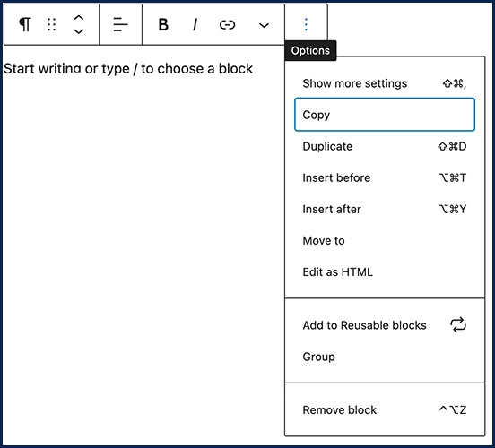Viewport: 495px width, 448px height.
Task: Select Move to menu entry
Action: pos(385,241)
